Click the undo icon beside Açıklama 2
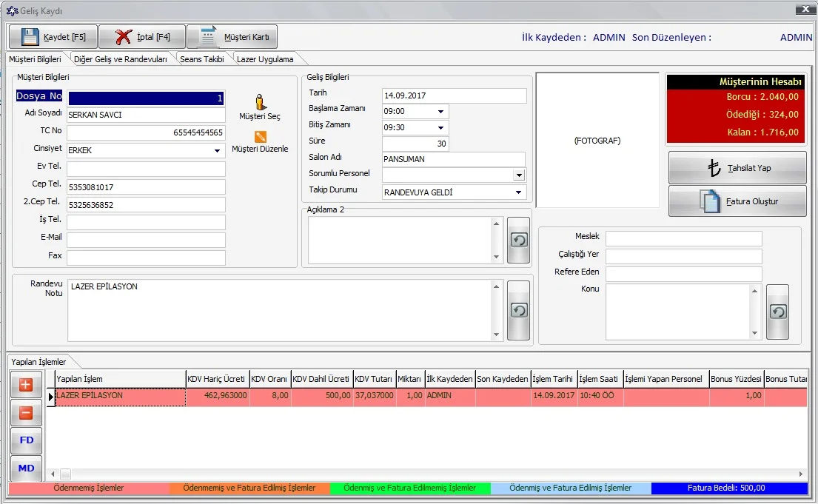 (x=518, y=240)
